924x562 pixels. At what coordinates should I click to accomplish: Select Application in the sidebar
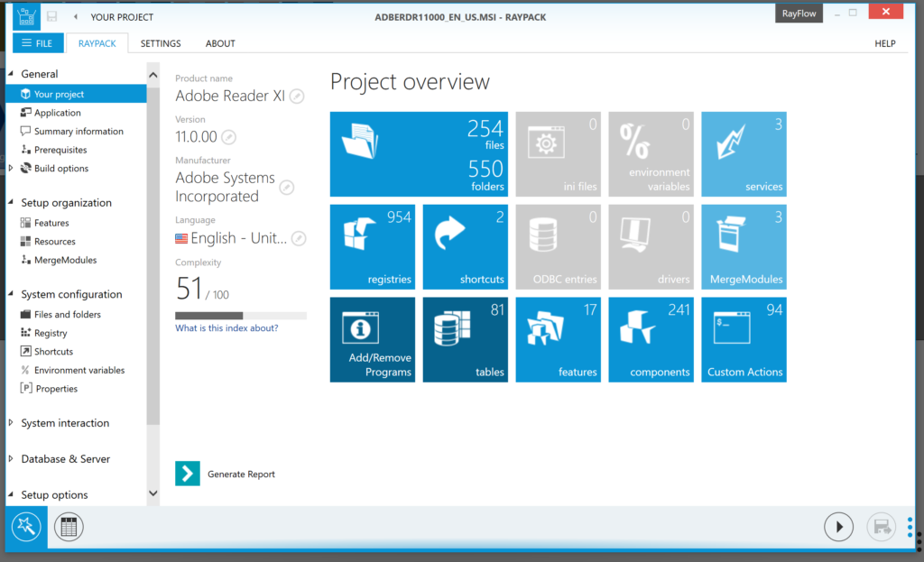[x=57, y=113]
